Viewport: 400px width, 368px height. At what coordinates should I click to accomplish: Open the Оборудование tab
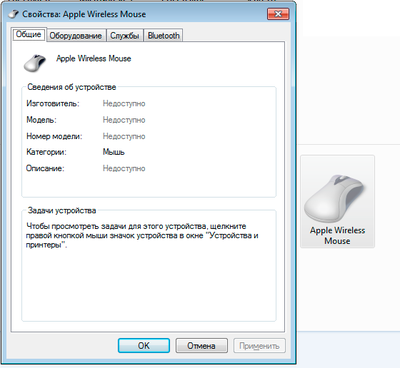tap(76, 35)
